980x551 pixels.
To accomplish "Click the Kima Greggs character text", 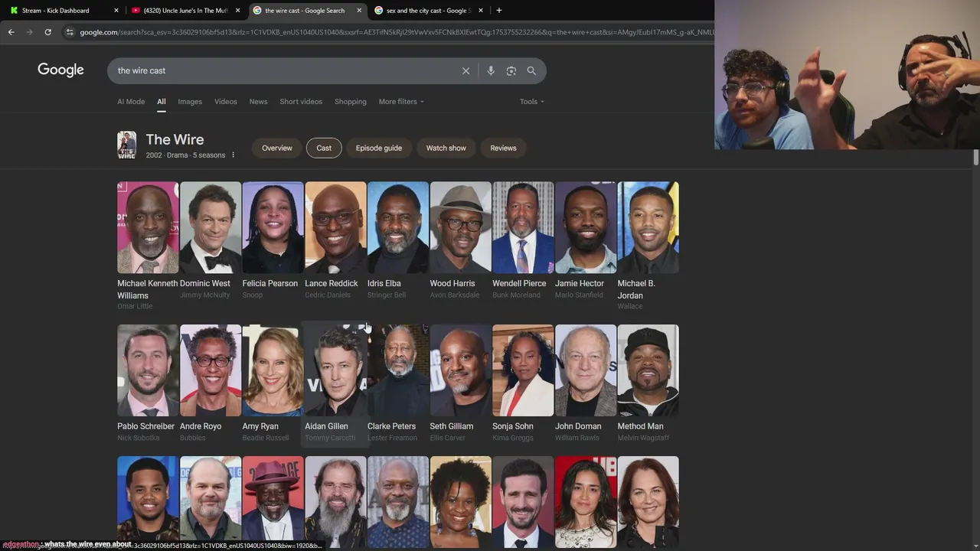I will point(513,438).
